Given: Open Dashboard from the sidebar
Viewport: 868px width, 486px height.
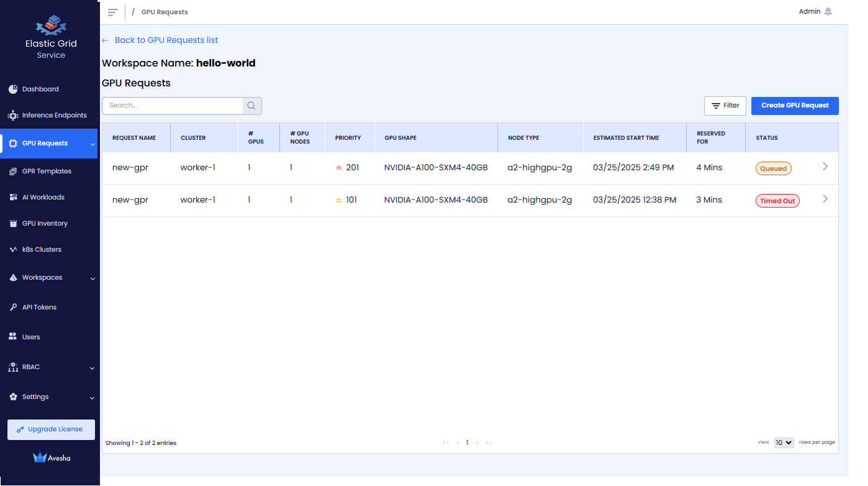Looking at the screenshot, I should tap(40, 89).
